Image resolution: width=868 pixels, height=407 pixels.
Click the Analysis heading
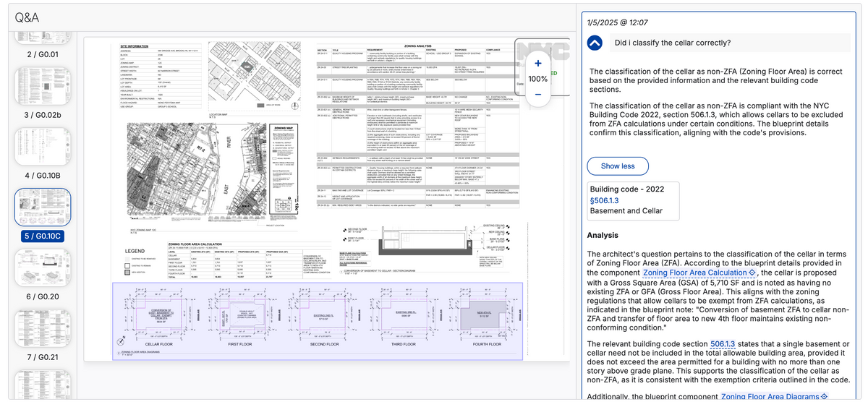(x=602, y=236)
